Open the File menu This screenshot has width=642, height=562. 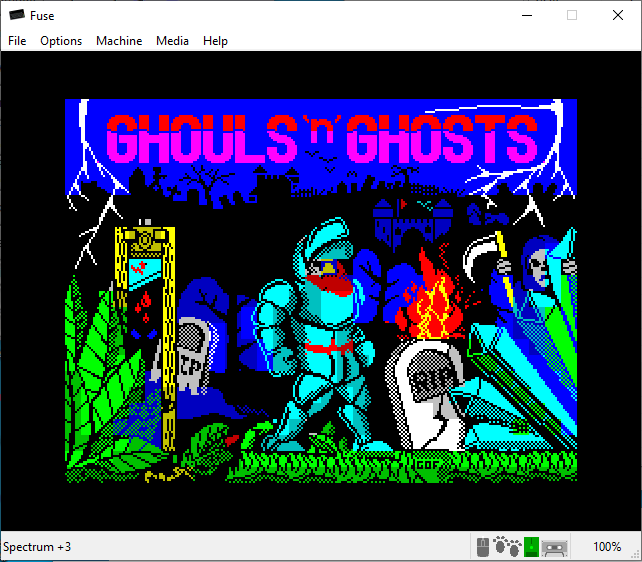17,41
